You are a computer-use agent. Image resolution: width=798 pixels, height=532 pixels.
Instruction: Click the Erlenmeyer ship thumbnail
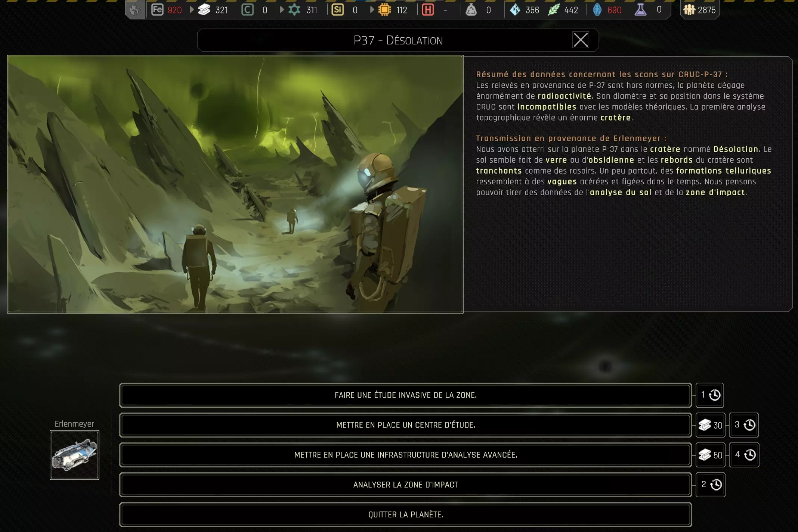click(74, 455)
